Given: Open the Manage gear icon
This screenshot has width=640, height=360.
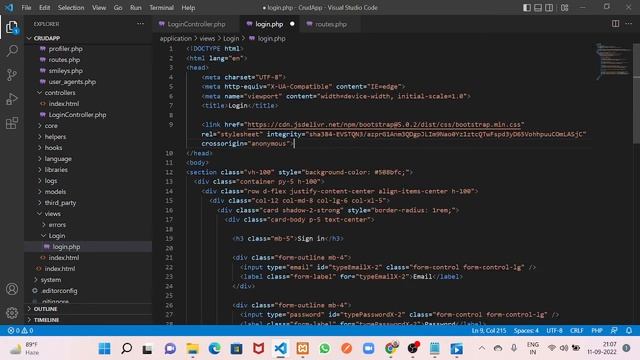Looking at the screenshot, I should [12, 313].
